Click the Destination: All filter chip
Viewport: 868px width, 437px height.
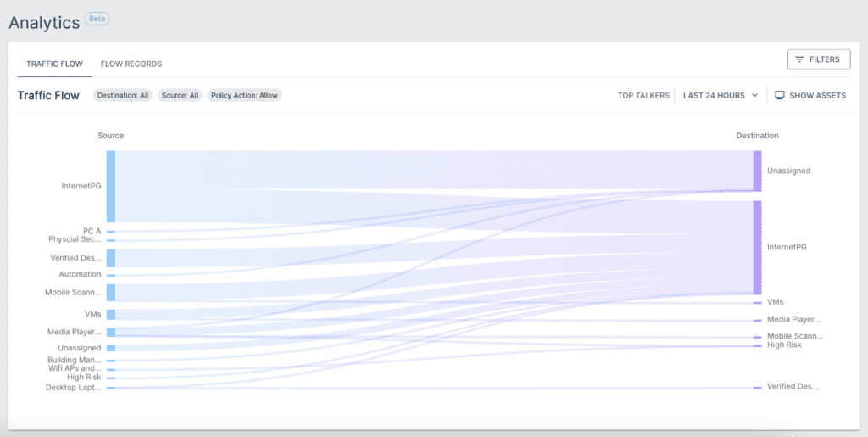[x=123, y=96]
